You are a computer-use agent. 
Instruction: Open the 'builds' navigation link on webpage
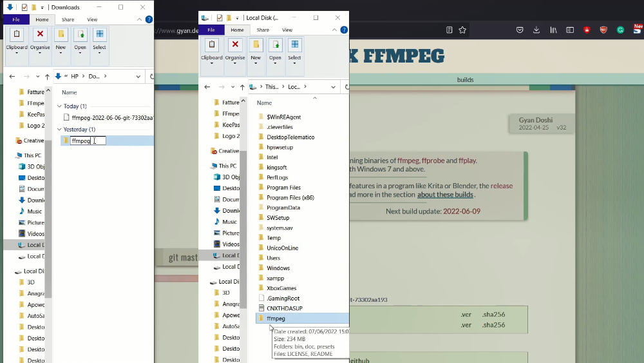[x=465, y=80]
